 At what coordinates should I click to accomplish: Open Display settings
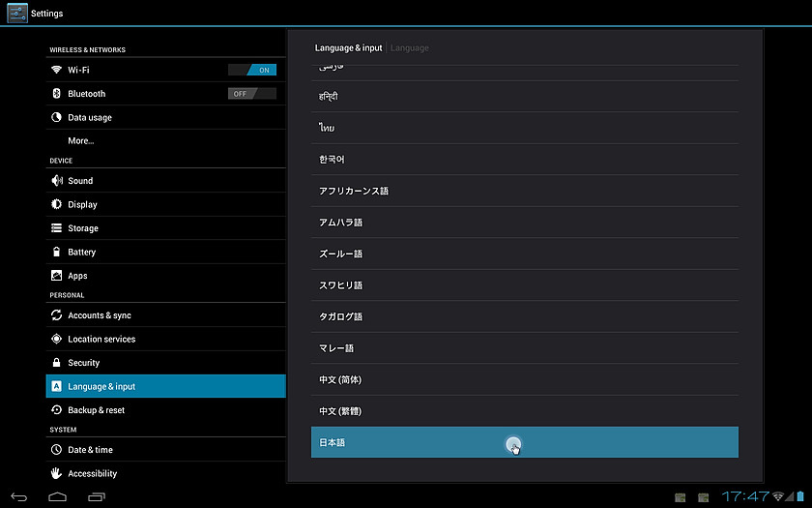pyautogui.click(x=165, y=204)
